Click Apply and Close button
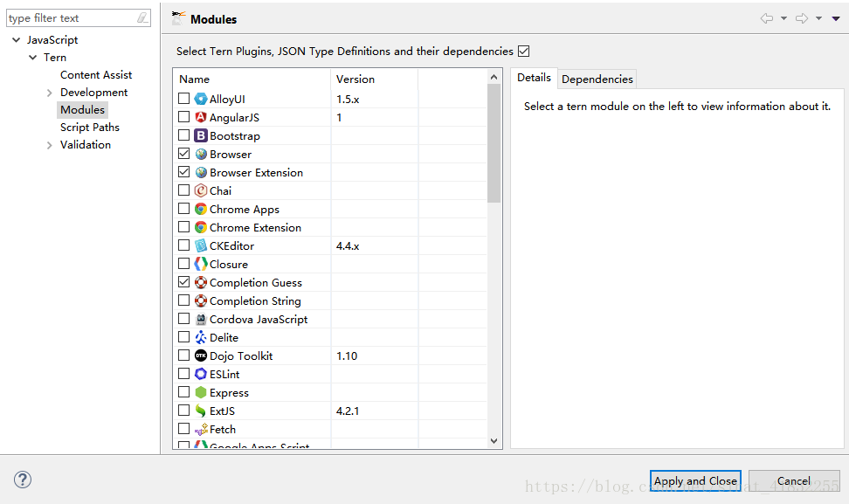 (x=695, y=480)
